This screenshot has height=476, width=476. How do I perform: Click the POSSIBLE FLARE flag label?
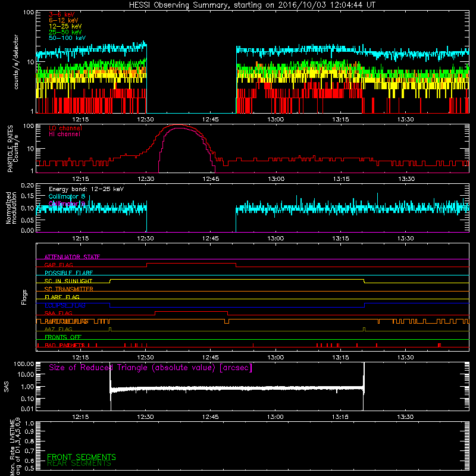(68, 273)
